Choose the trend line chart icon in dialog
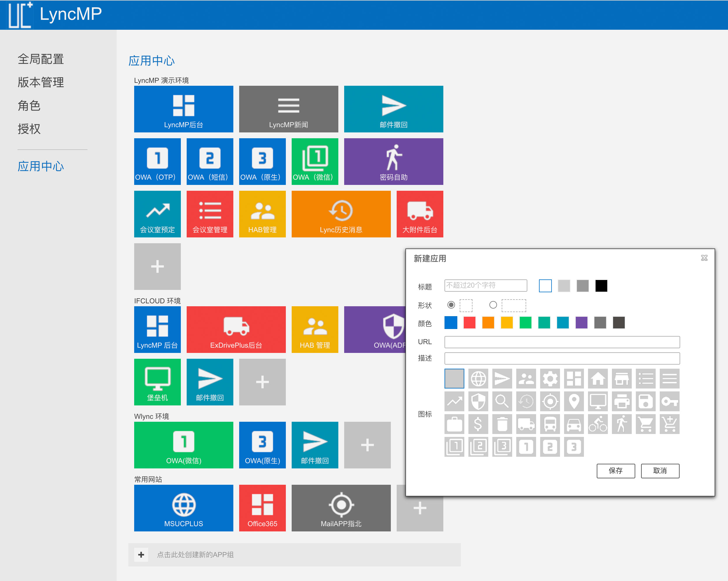 point(454,401)
